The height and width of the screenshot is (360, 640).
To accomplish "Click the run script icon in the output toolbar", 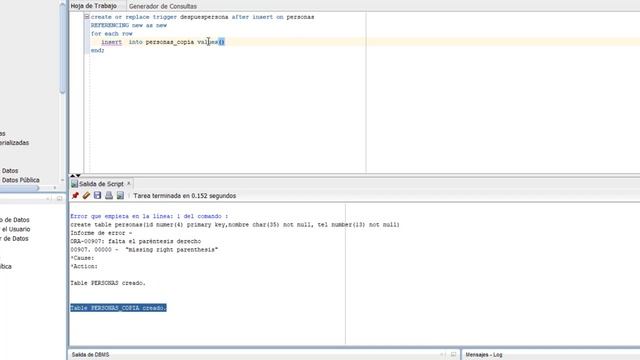I will point(120,196).
